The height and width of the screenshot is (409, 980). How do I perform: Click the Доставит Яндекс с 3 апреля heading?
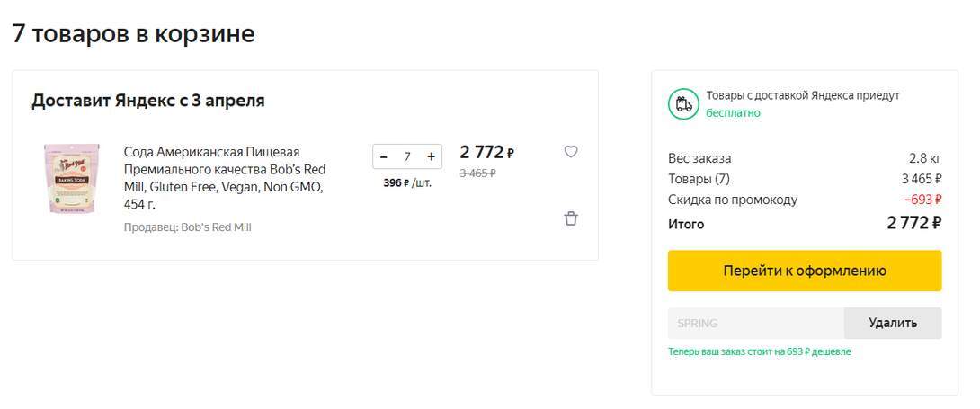click(x=148, y=101)
